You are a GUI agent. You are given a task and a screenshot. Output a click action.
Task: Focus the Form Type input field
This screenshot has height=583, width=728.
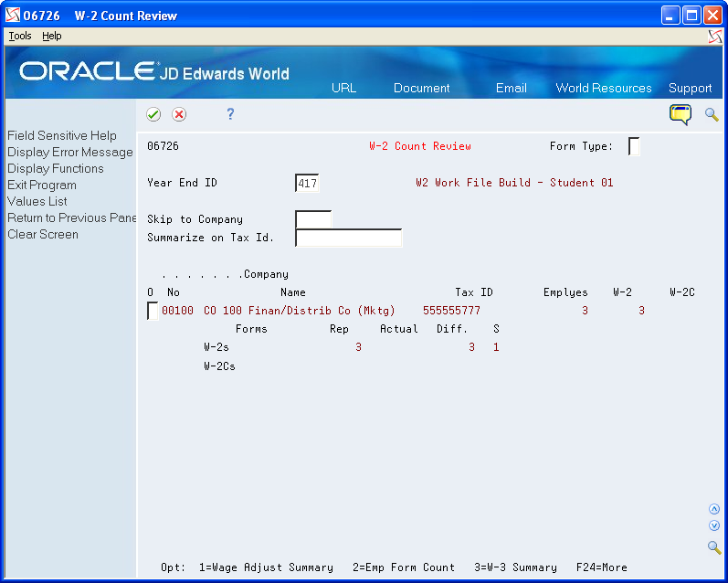634,146
